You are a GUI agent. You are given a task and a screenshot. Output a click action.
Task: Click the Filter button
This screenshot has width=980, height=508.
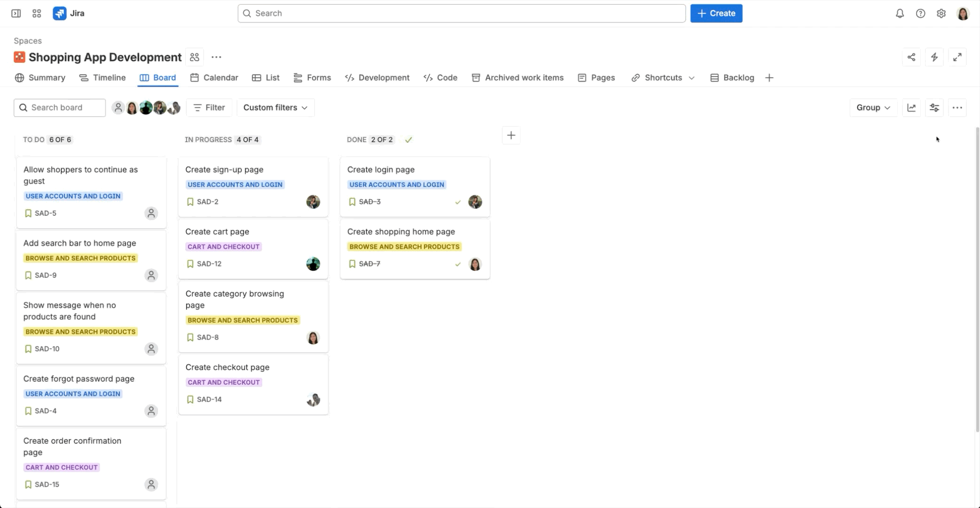pyautogui.click(x=209, y=108)
